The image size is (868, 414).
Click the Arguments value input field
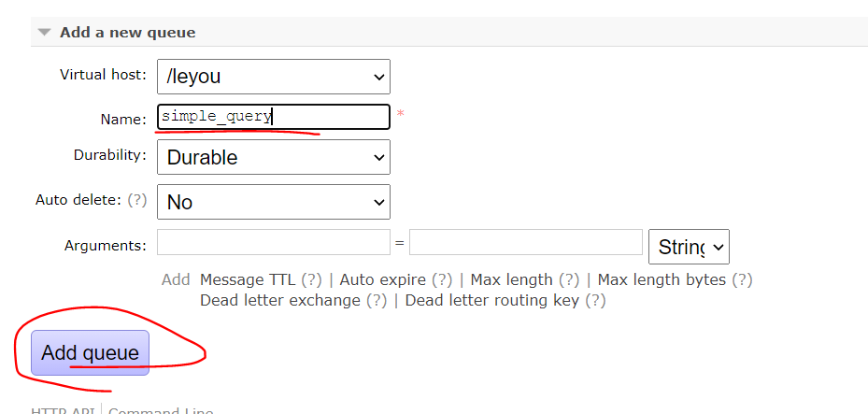click(x=525, y=242)
